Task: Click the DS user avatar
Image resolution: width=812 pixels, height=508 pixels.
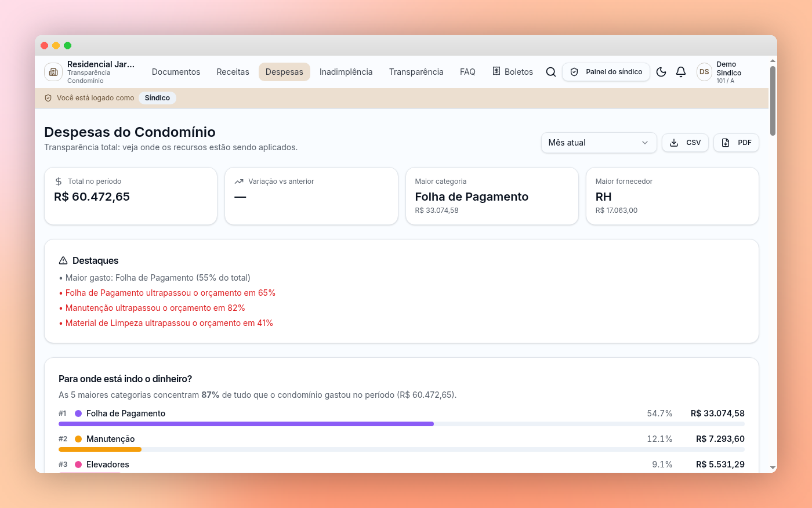Action: point(704,72)
